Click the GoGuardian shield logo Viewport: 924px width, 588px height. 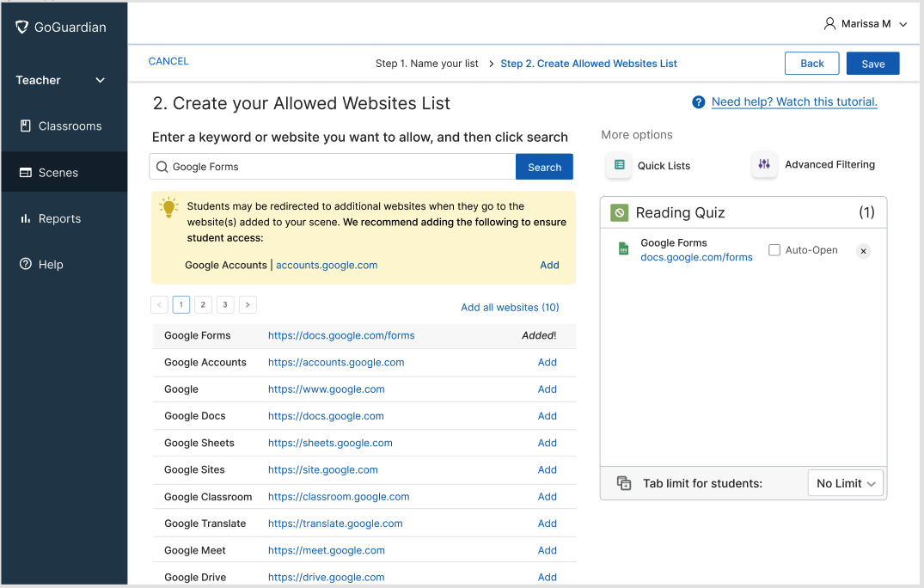(x=21, y=28)
